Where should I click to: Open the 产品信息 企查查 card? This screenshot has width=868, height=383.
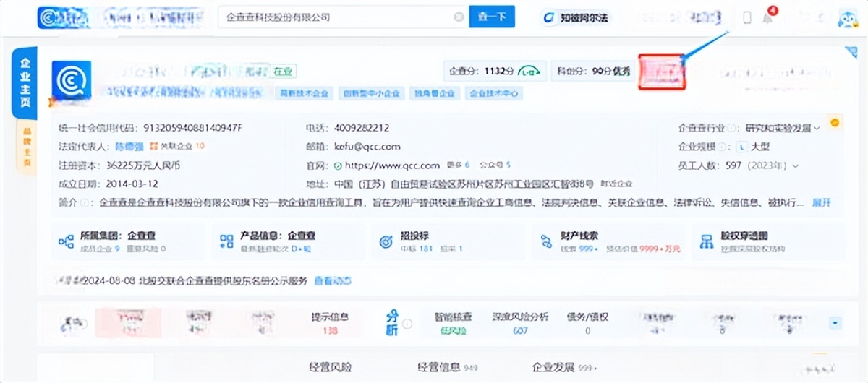[289, 242]
